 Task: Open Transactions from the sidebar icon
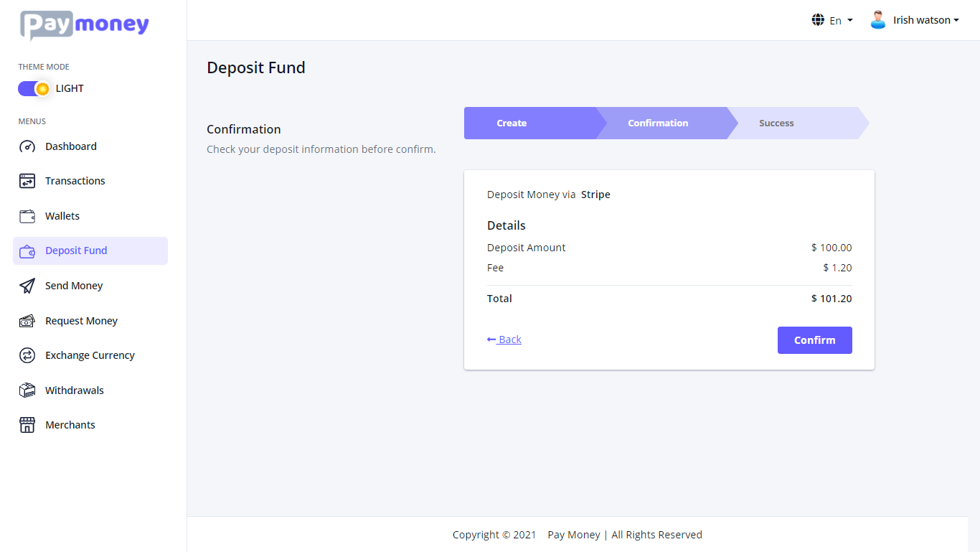pyautogui.click(x=27, y=181)
